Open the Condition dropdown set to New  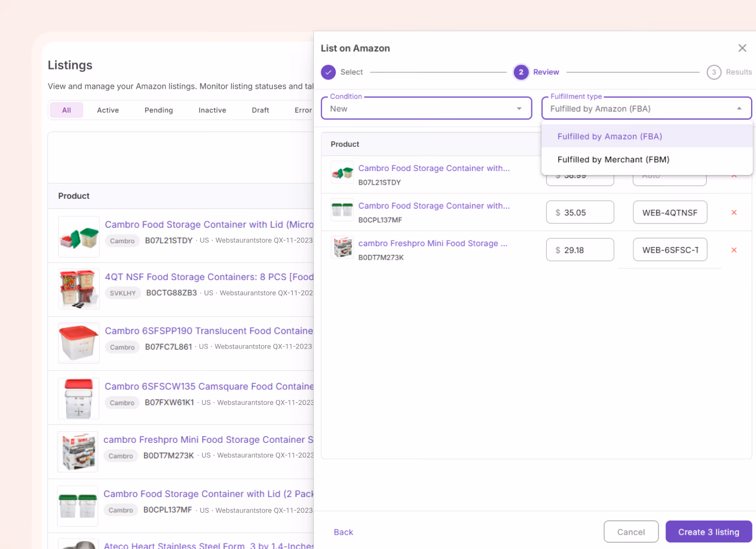(x=426, y=108)
